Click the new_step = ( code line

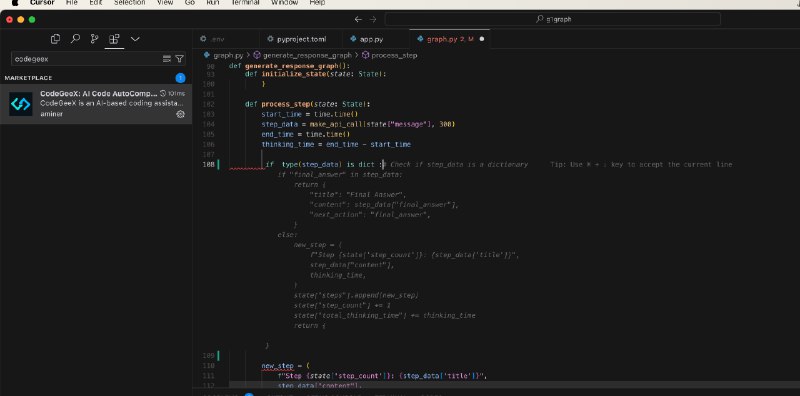click(286, 366)
